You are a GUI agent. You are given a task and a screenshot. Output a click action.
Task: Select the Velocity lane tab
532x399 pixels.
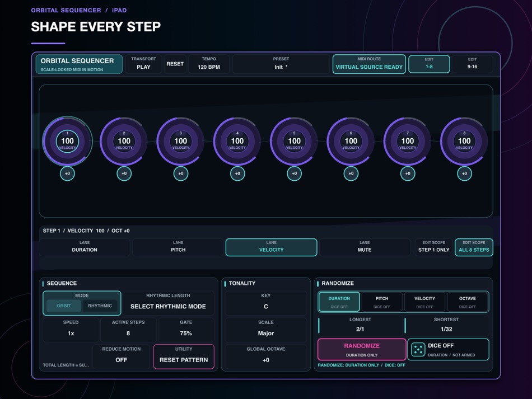pyautogui.click(x=272, y=247)
